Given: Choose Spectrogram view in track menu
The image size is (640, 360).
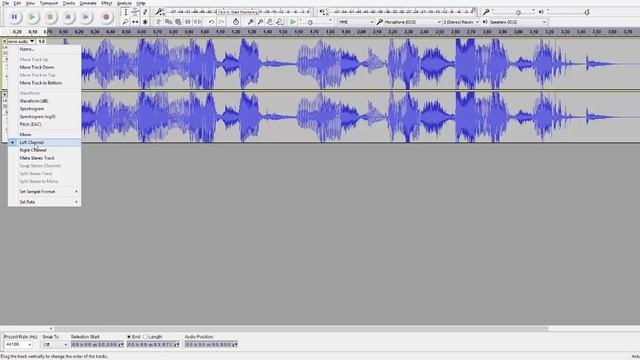Looking at the screenshot, I should pos(44,109).
